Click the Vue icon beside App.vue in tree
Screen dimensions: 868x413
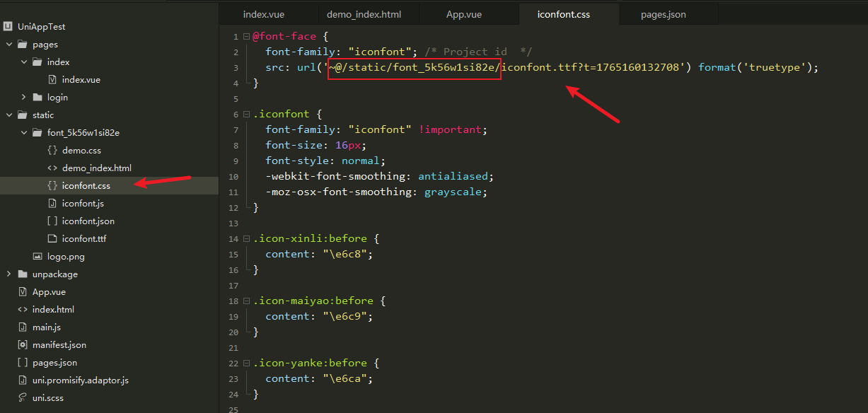coord(23,291)
